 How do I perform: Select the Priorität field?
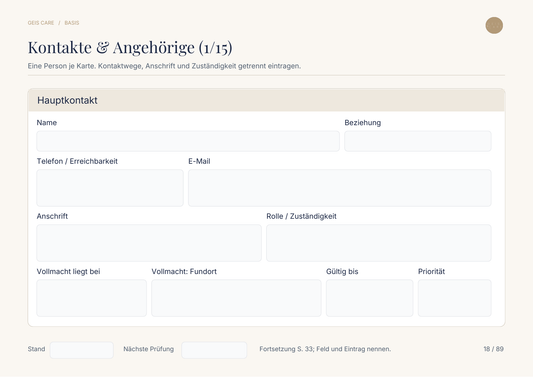pos(454,298)
